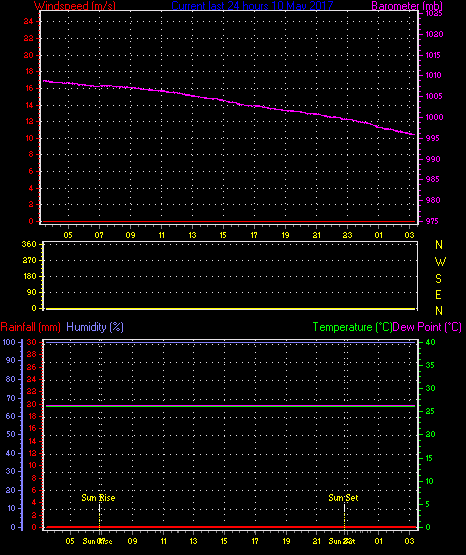The image size is (466, 555).
Task: Click the 360 degree axis label
Action: click(x=29, y=244)
